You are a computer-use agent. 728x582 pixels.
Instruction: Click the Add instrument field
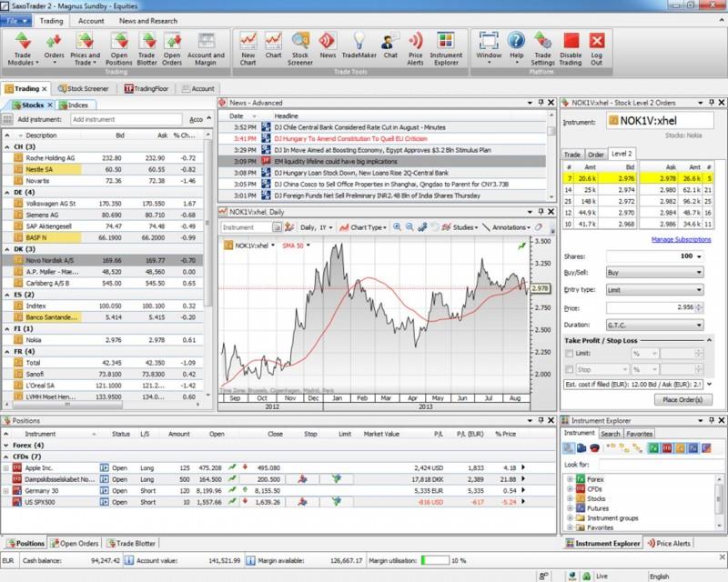pyautogui.click(x=126, y=119)
